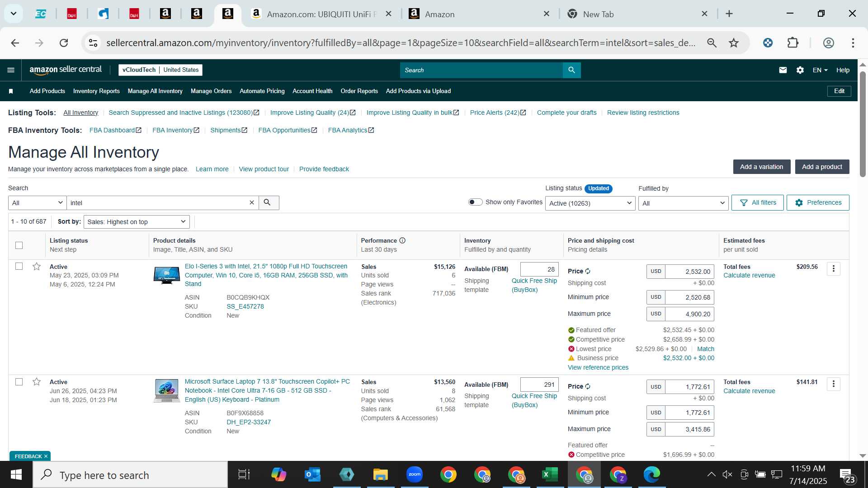Open SKU SS_E457278 link
Viewport: 868px width, 488px height.
(245, 306)
